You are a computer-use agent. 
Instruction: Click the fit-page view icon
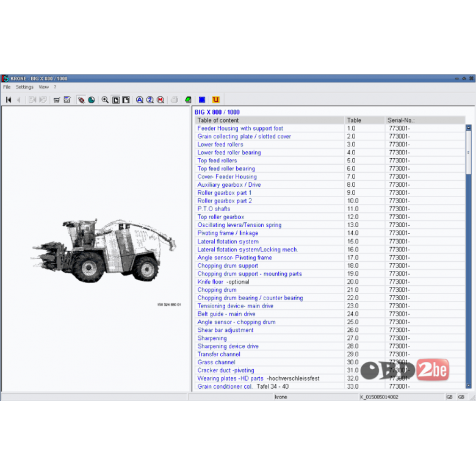(116, 99)
